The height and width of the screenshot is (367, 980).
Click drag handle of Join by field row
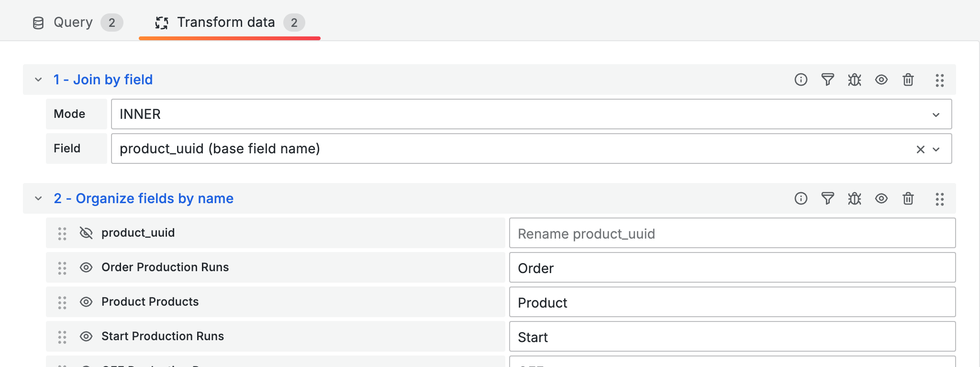940,80
